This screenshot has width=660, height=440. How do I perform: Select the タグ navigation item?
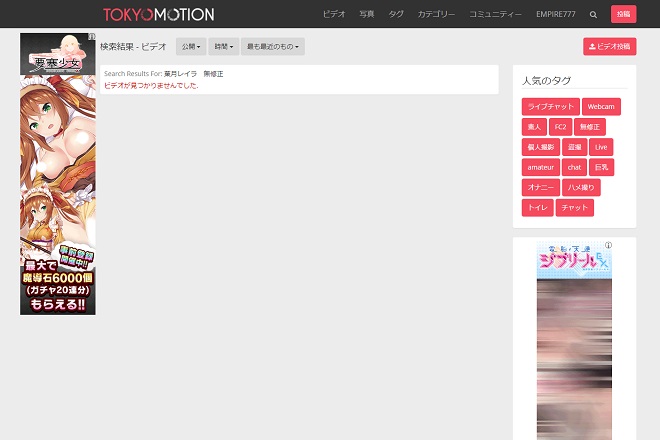tap(396, 15)
